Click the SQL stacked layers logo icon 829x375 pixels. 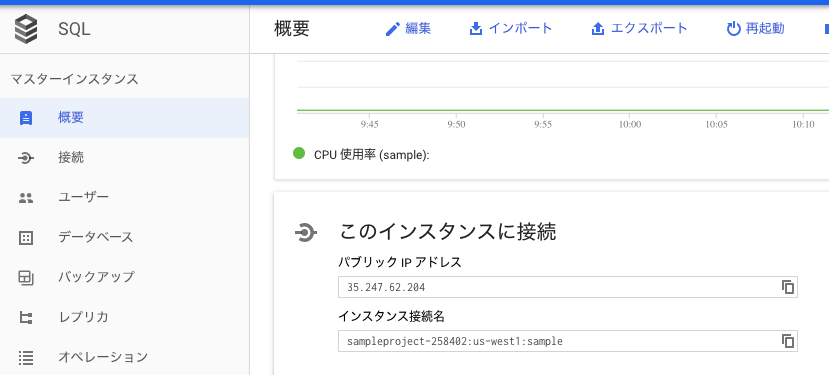[26, 29]
